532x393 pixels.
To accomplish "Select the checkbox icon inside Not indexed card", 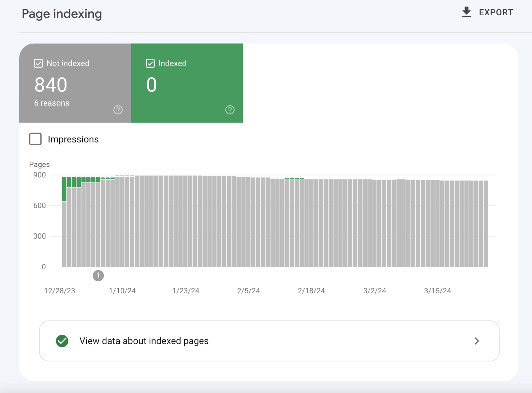I will [38, 63].
